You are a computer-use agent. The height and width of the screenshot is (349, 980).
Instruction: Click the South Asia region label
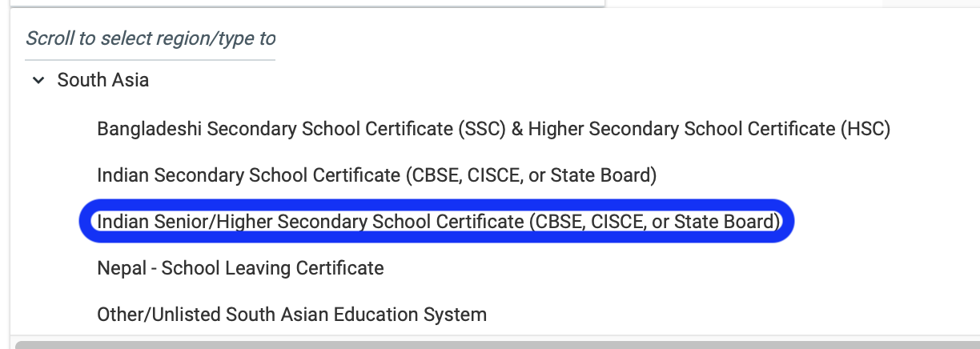(x=102, y=81)
